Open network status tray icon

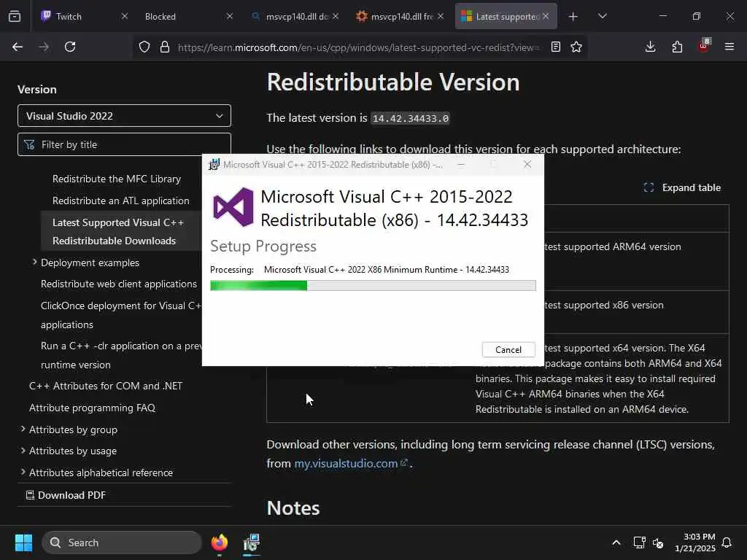[639, 542]
